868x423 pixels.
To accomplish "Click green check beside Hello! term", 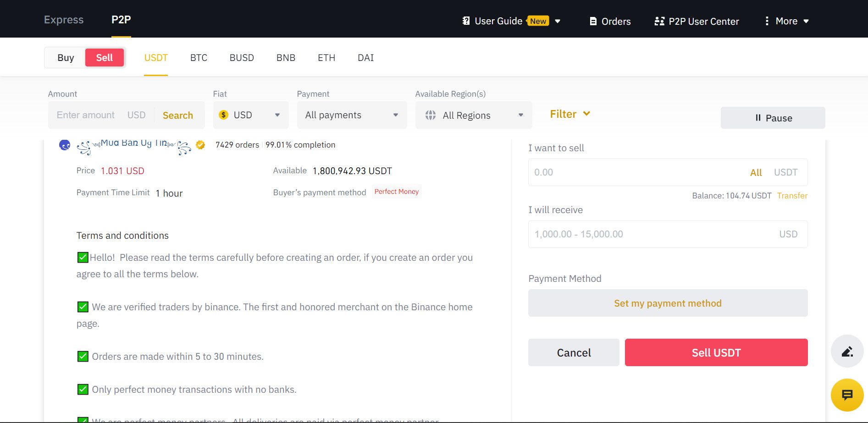I will [x=83, y=257].
